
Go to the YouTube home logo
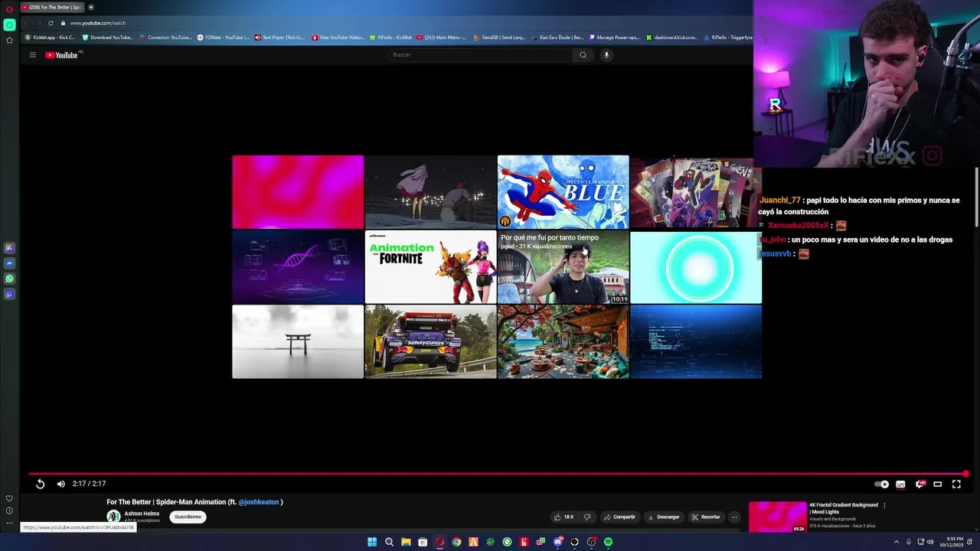tap(63, 55)
